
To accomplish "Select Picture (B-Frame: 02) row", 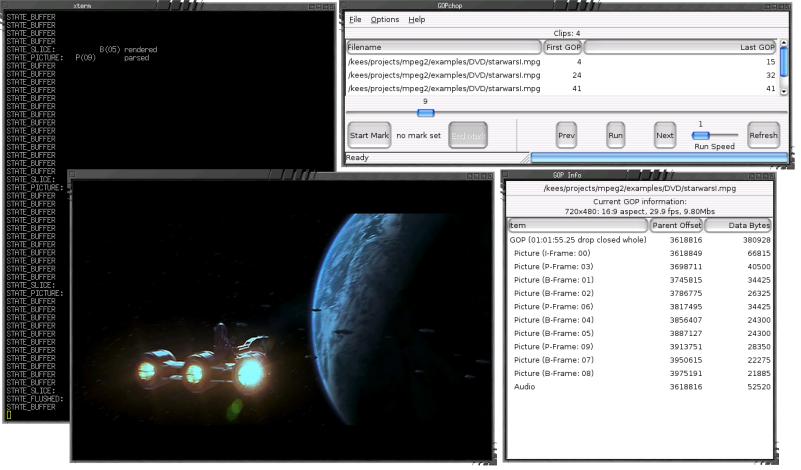I will click(x=640, y=293).
